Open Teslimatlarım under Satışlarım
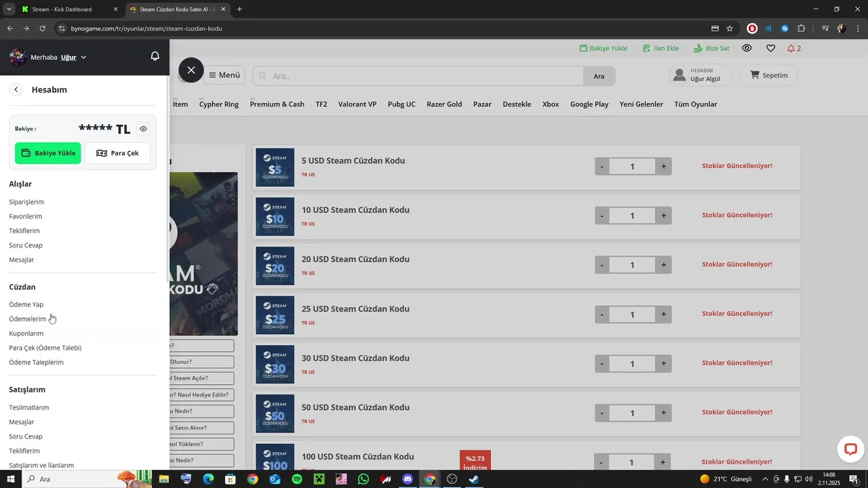 point(29,407)
